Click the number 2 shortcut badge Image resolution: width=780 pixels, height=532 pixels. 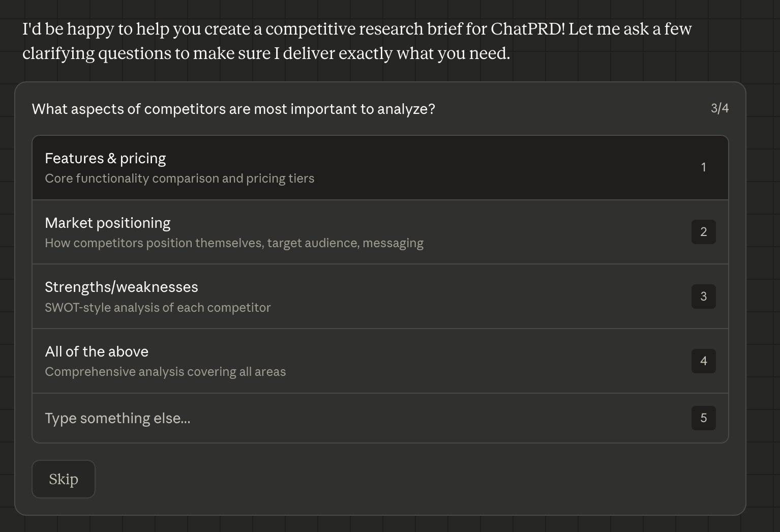[x=703, y=232]
